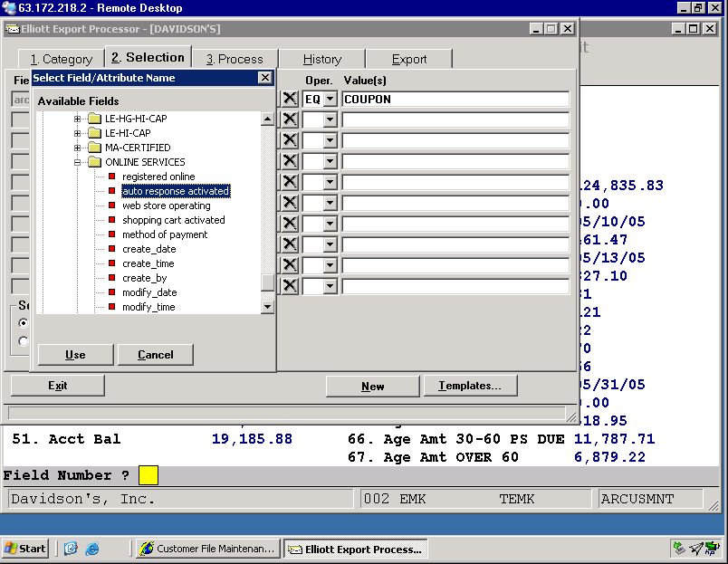The width and height of the screenshot is (728, 564).
Task: Click red field icon beside web store operating
Action: [x=112, y=206]
